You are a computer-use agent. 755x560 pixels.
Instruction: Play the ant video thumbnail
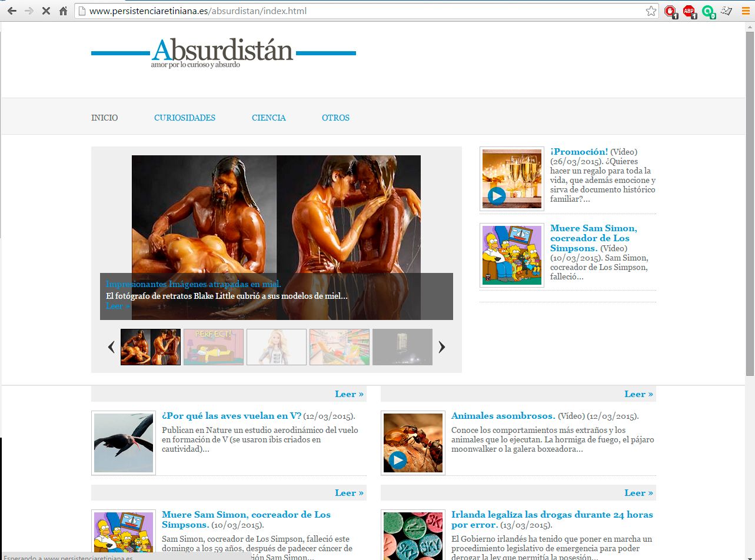tap(413, 443)
